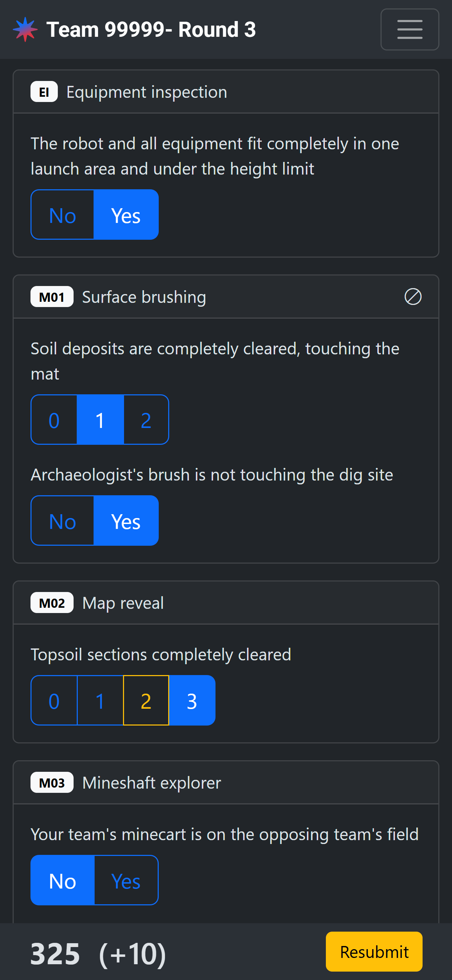
Task: Open the hamburger navigation menu
Action: [409, 30]
